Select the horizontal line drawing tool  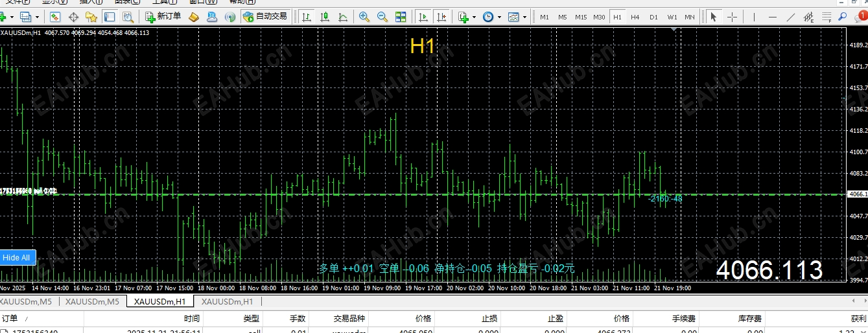pyautogui.click(x=772, y=16)
